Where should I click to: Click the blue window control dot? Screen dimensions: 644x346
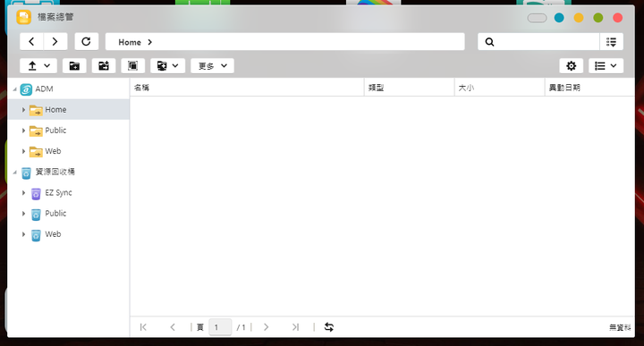[559, 18]
